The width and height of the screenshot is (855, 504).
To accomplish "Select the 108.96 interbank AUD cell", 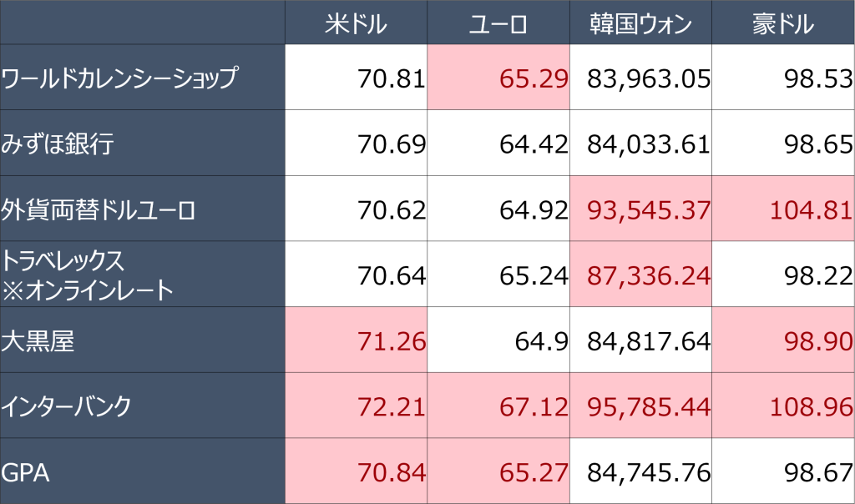I will point(783,406).
